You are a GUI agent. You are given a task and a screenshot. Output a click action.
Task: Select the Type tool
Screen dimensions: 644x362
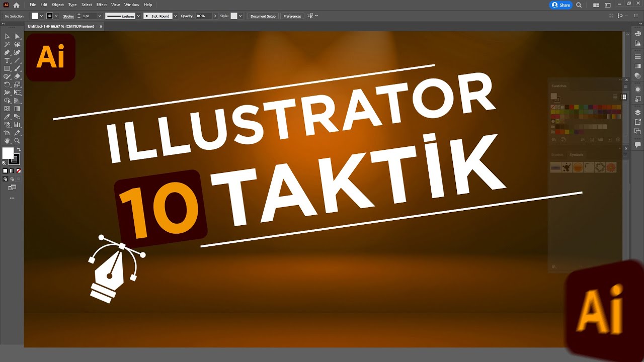click(7, 60)
